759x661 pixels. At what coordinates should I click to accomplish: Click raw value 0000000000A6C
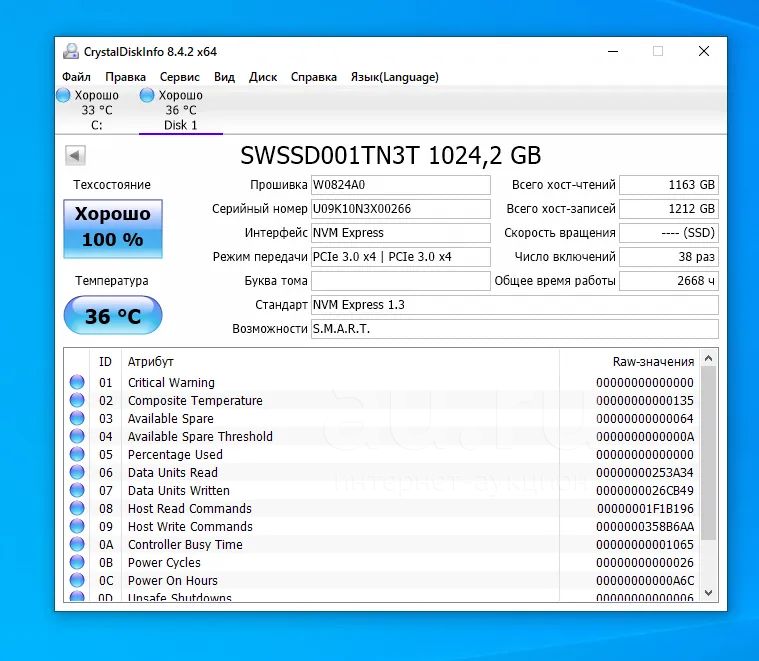point(645,580)
